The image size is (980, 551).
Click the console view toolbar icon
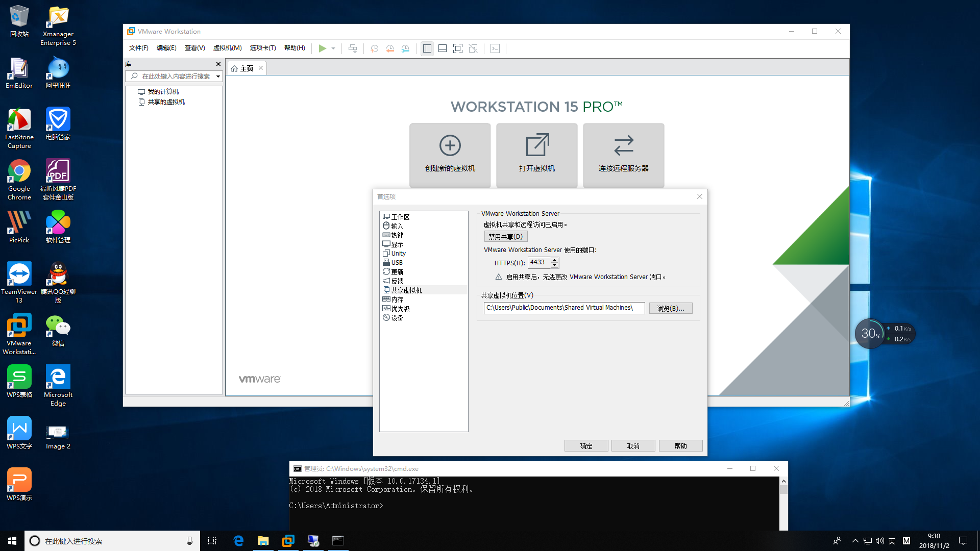pyautogui.click(x=495, y=48)
